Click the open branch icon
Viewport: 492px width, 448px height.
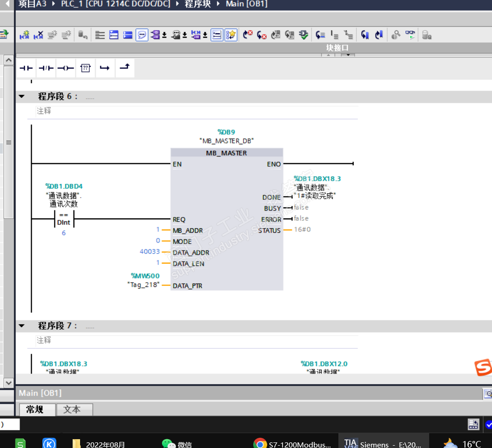(105, 68)
